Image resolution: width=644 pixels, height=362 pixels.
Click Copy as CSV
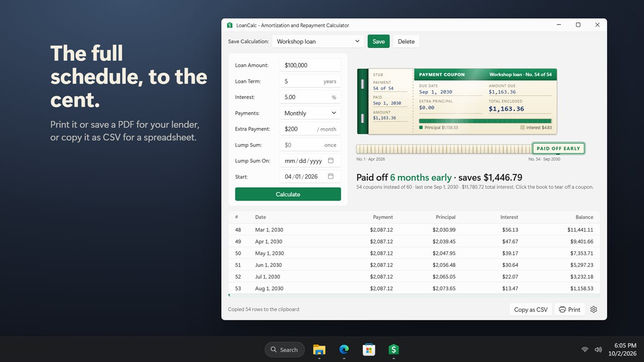point(531,310)
